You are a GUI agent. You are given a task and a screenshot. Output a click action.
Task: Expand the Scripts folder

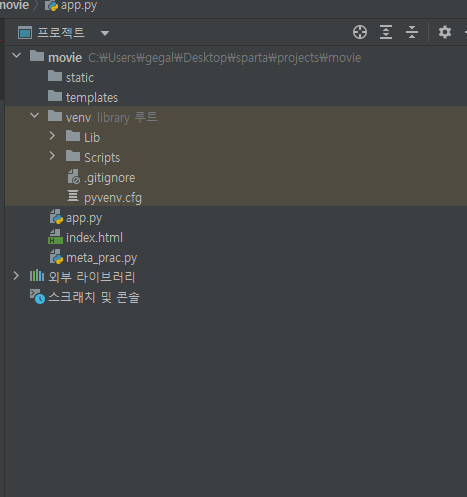tap(52, 156)
